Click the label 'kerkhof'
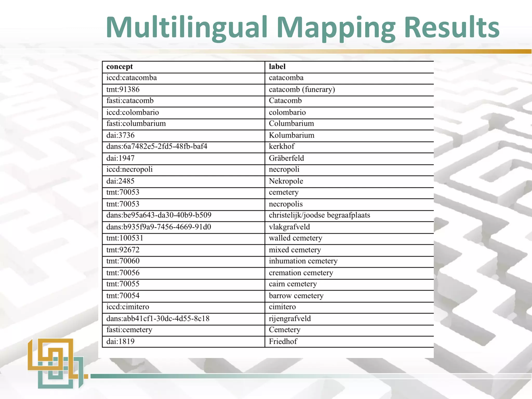 [x=282, y=146]
